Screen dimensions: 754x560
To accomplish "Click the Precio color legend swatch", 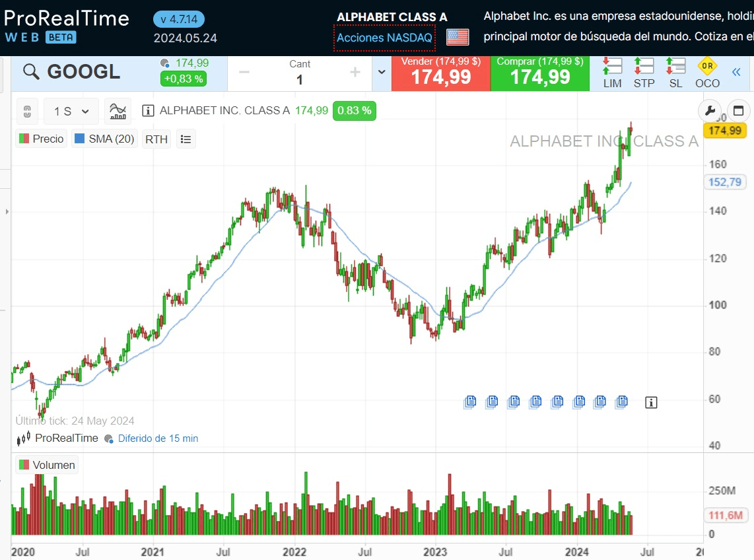I will 24,139.
